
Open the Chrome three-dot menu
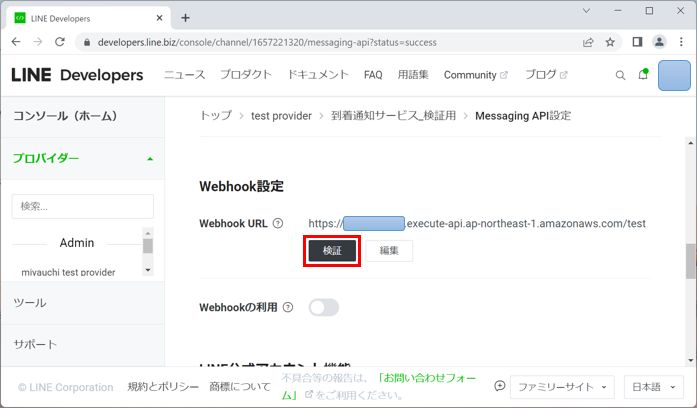(x=681, y=42)
